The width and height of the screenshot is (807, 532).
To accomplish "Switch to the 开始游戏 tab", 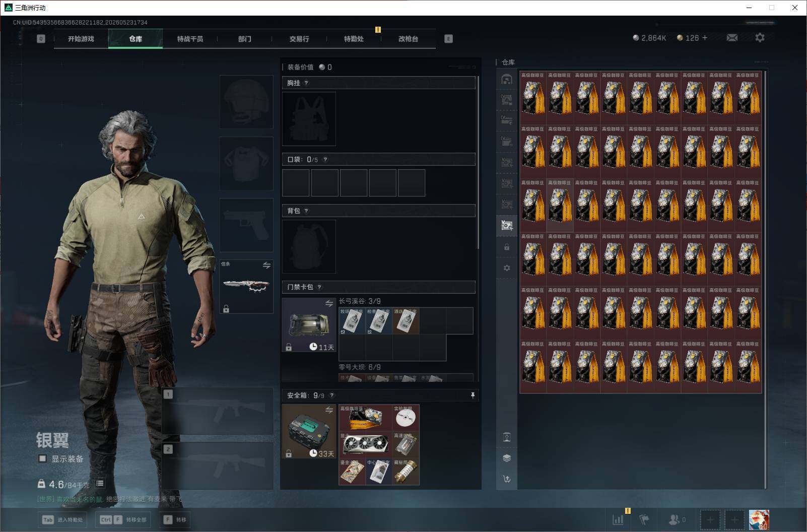I will tap(81, 39).
